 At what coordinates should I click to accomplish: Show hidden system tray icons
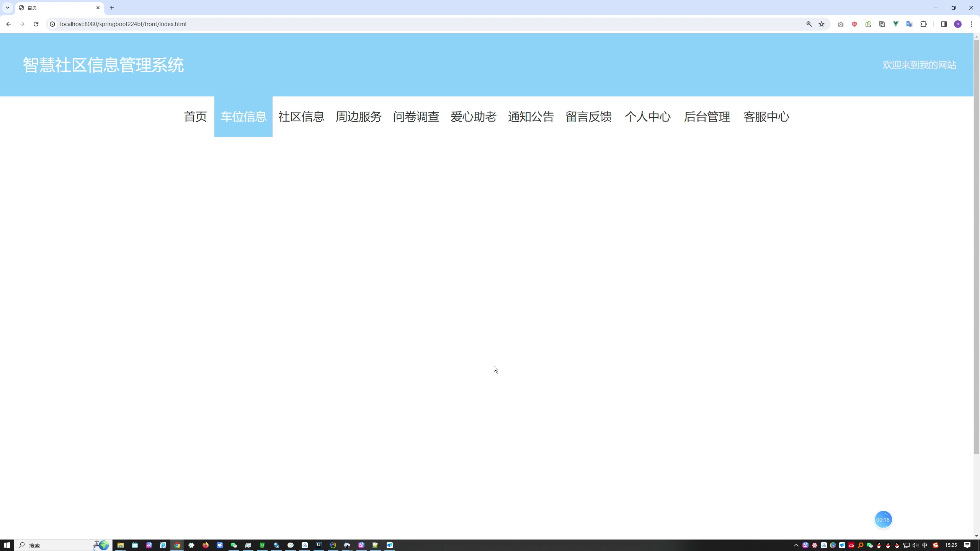(796, 545)
